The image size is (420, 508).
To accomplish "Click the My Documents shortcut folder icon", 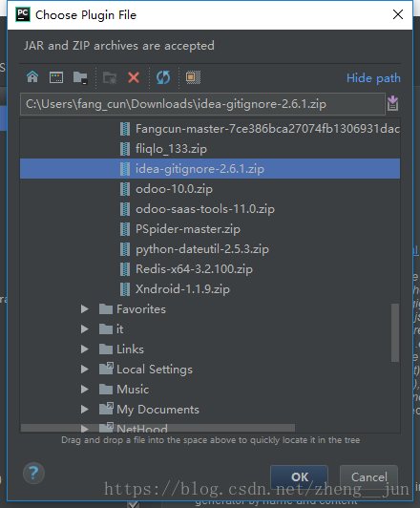I will (x=106, y=409).
